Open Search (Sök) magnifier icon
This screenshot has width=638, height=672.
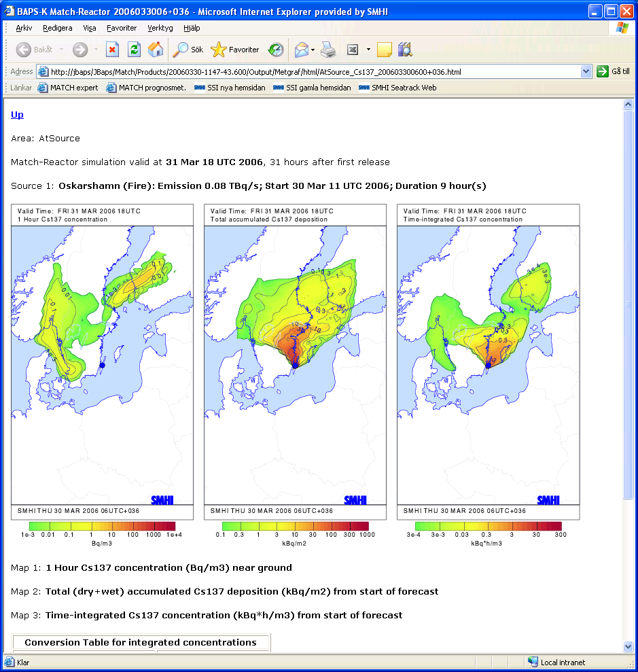click(x=180, y=50)
